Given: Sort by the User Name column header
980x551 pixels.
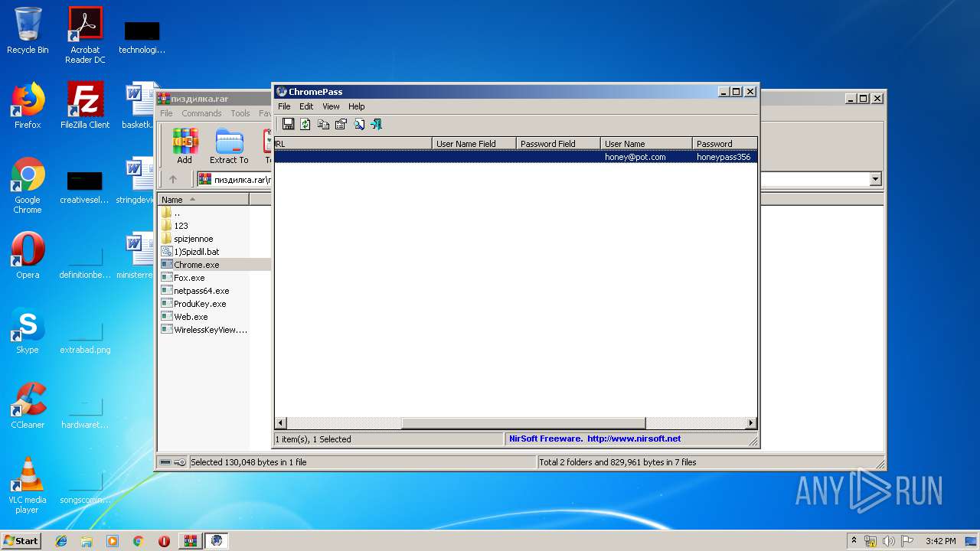Looking at the screenshot, I should [646, 144].
